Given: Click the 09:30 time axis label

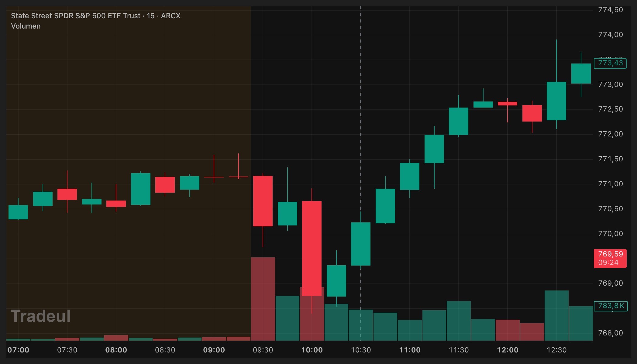Looking at the screenshot, I should 263,350.
